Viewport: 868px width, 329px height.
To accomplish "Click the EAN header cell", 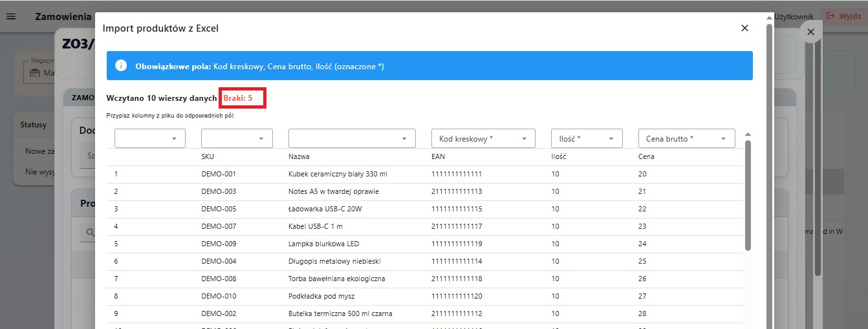I will pos(438,156).
